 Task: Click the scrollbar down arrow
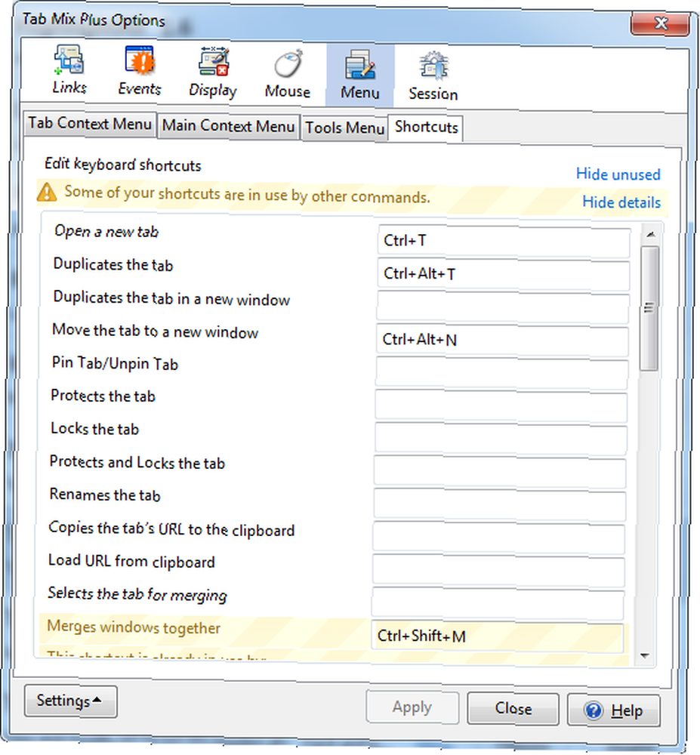[645, 656]
